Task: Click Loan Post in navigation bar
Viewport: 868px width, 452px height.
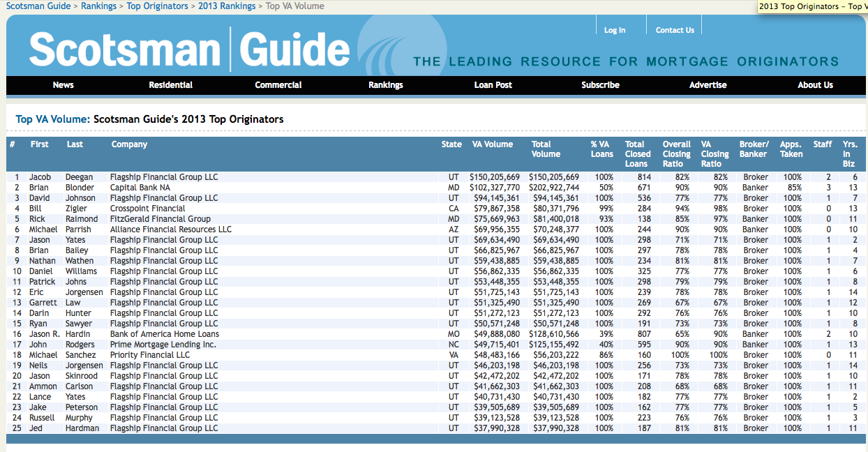Action: click(x=493, y=85)
